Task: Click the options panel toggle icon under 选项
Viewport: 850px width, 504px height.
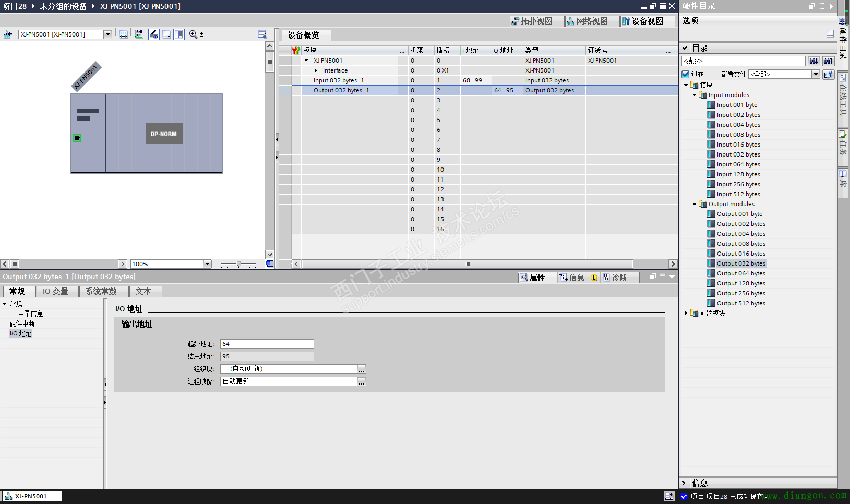Action: pos(830,34)
